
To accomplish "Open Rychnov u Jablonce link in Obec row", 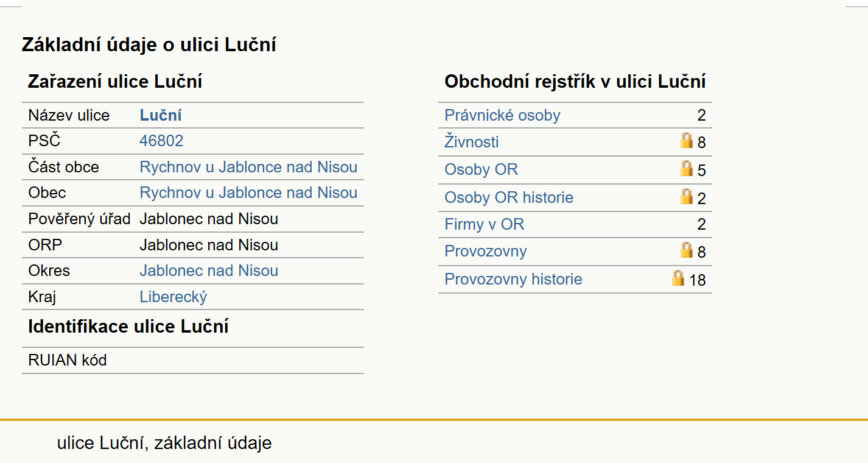I will pos(248,193).
